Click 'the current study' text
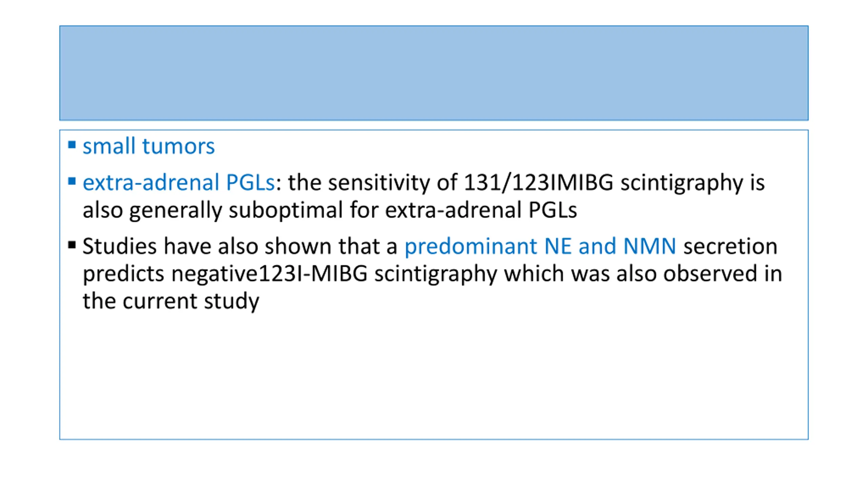This screenshot has width=868, height=488. tap(171, 301)
